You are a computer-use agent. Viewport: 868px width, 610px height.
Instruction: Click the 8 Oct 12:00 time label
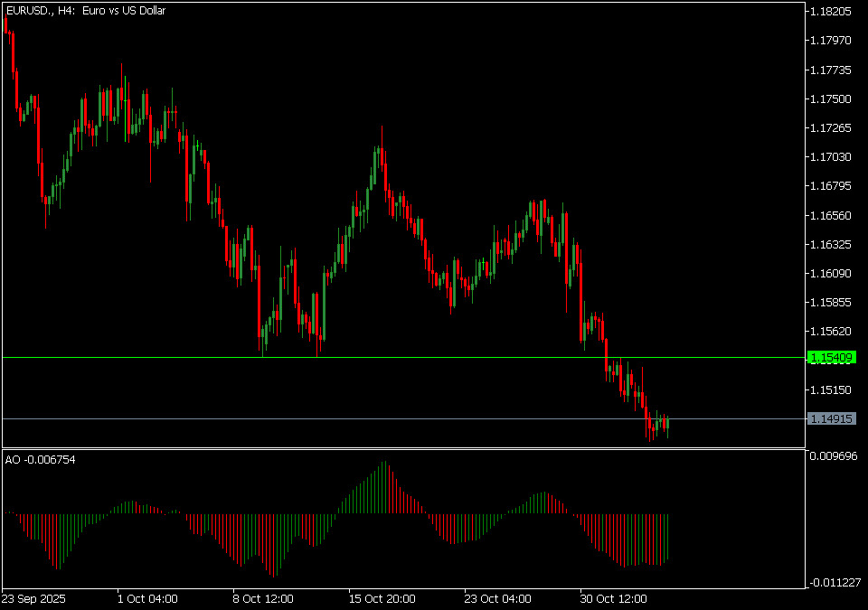click(263, 598)
